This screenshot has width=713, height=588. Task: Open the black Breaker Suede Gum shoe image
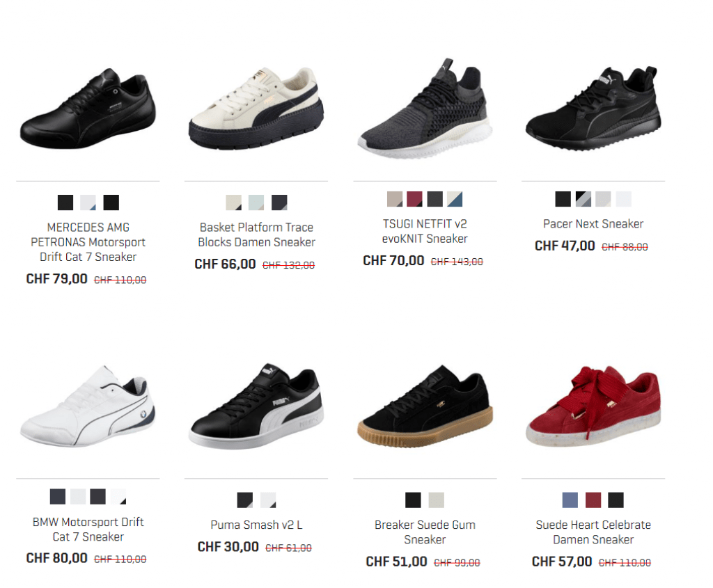tap(425, 406)
